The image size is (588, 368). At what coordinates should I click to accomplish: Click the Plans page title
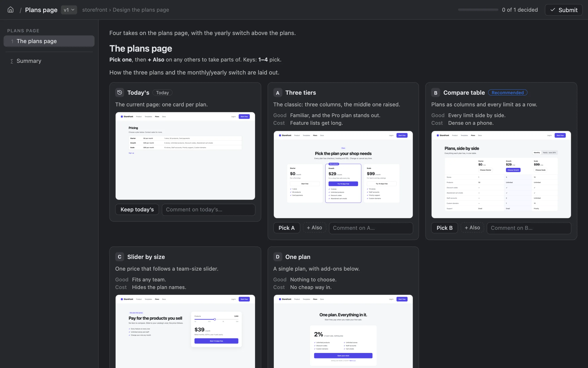pyautogui.click(x=41, y=10)
